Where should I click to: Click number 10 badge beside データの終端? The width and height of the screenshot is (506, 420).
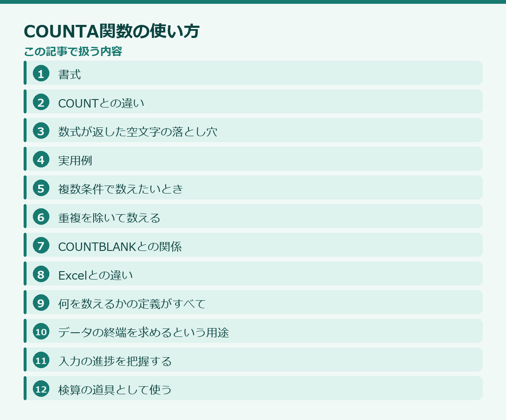pos(41,331)
